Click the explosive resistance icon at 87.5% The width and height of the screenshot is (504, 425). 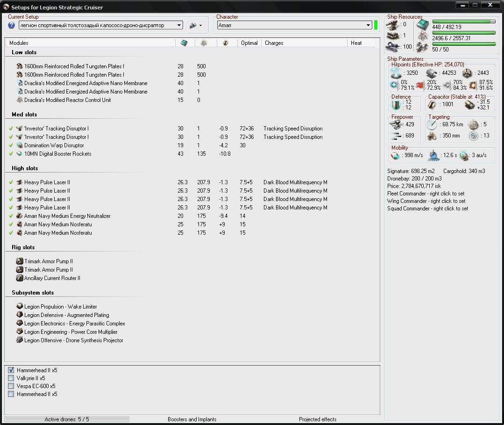tap(473, 85)
